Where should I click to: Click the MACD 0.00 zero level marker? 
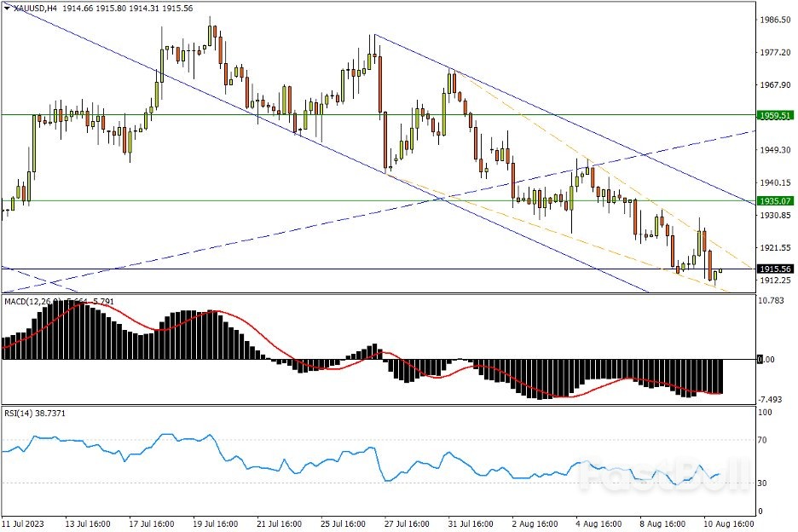(x=770, y=360)
